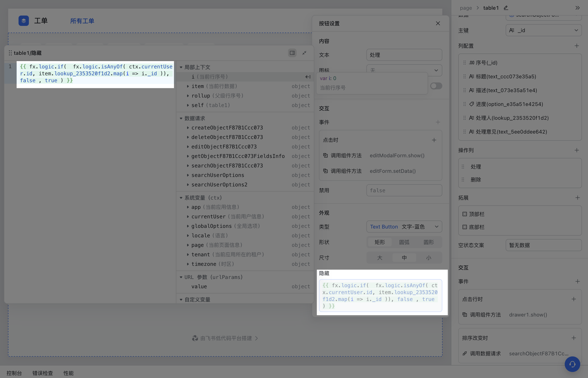Open the help support bubble icon
This screenshot has height=378, width=588.
(x=572, y=364)
